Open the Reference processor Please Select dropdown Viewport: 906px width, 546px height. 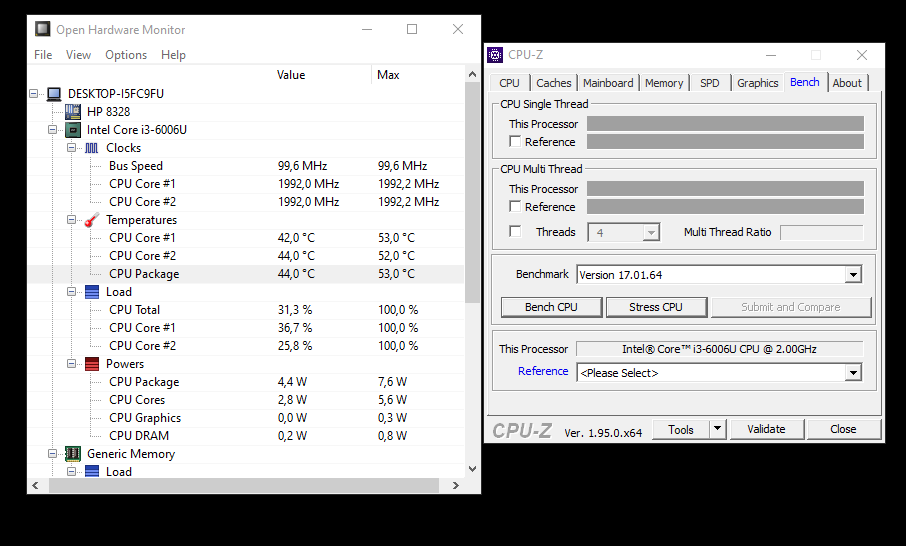tap(853, 373)
